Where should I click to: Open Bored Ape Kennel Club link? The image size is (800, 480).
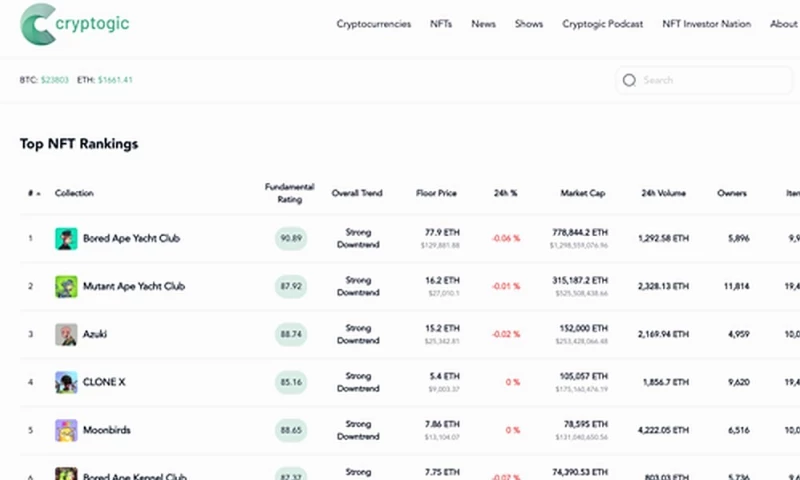pyautogui.click(x=135, y=476)
